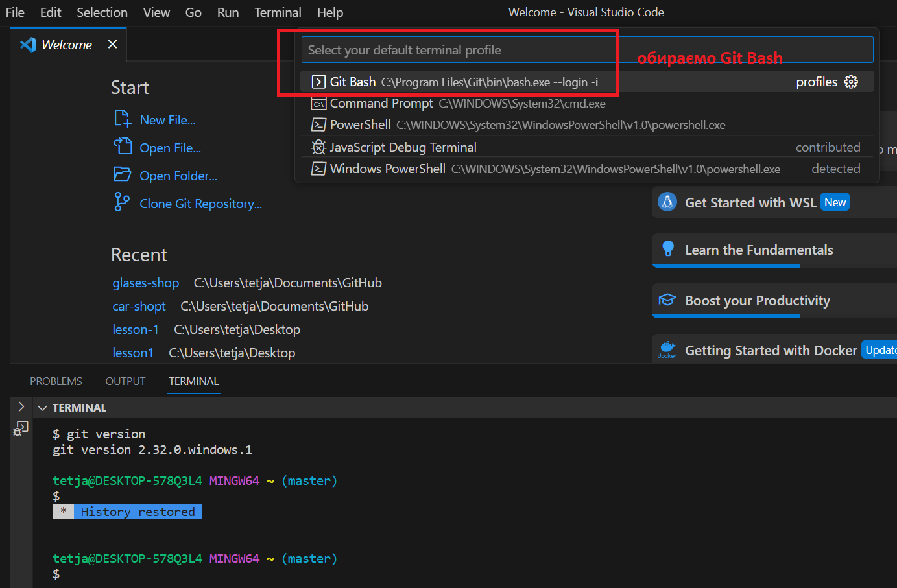Click the Clone Git Repository branch icon
897x588 pixels.
pyautogui.click(x=121, y=202)
